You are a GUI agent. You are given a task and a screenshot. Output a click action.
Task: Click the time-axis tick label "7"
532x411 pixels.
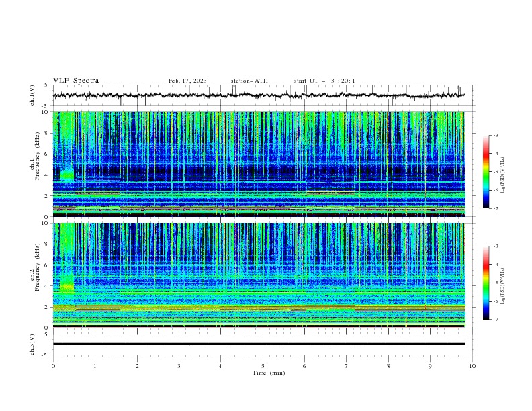(x=347, y=366)
